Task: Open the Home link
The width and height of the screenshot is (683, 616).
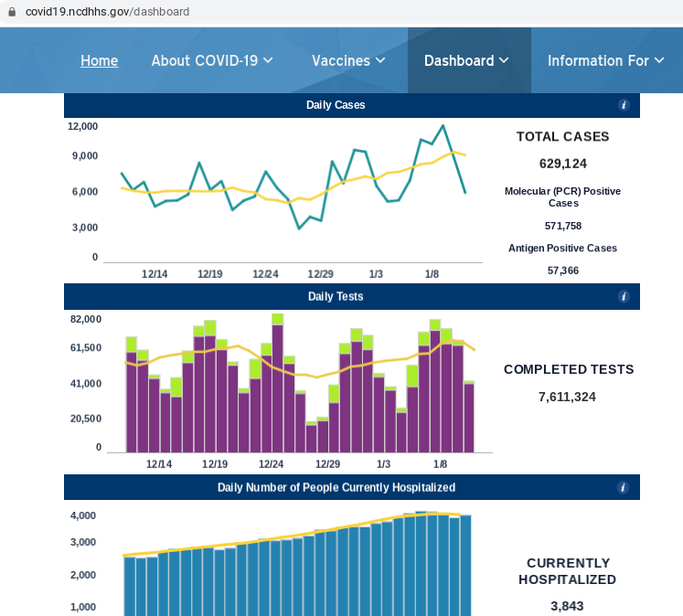Action: coord(99,60)
